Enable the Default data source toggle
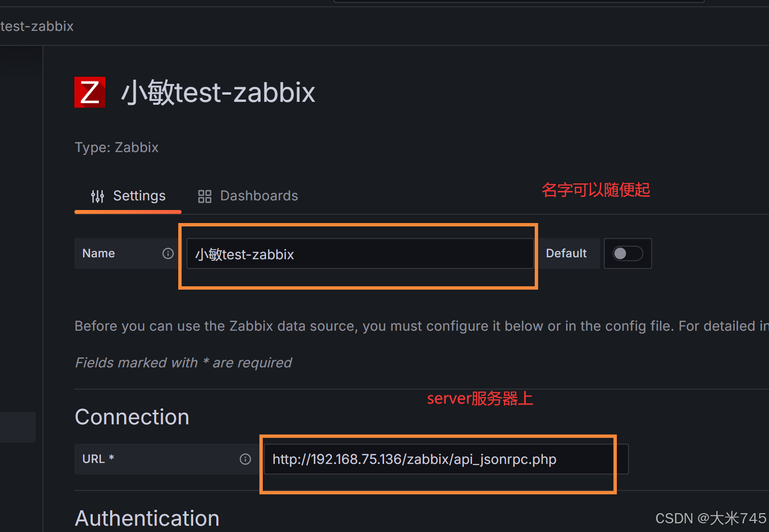Image resolution: width=769 pixels, height=532 pixels. click(627, 253)
